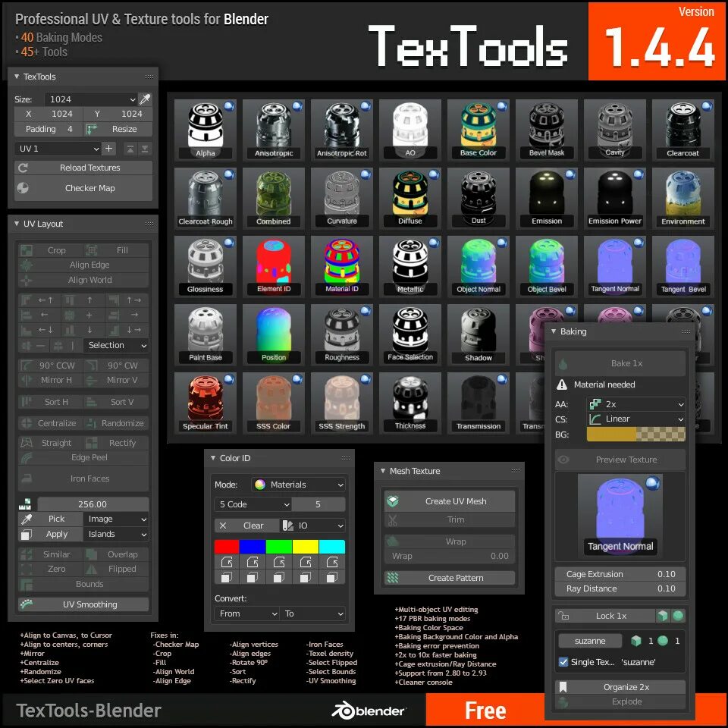Choose the Environment bake mode

pos(683,198)
